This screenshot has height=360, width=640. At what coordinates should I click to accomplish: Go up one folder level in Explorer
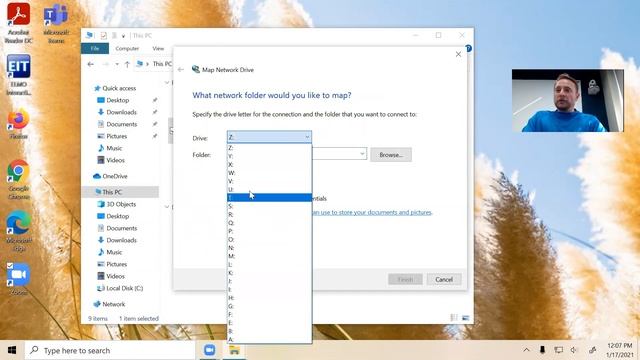(127, 64)
